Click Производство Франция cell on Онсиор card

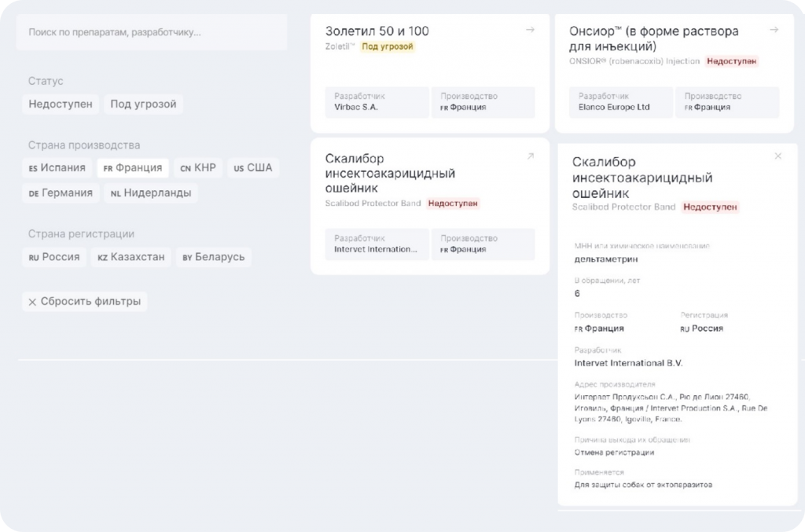click(x=727, y=102)
